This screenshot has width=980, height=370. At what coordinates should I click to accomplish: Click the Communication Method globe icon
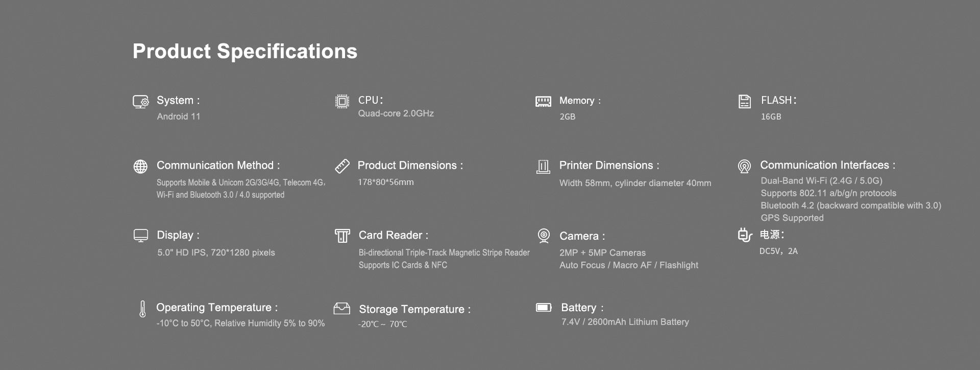point(140,167)
